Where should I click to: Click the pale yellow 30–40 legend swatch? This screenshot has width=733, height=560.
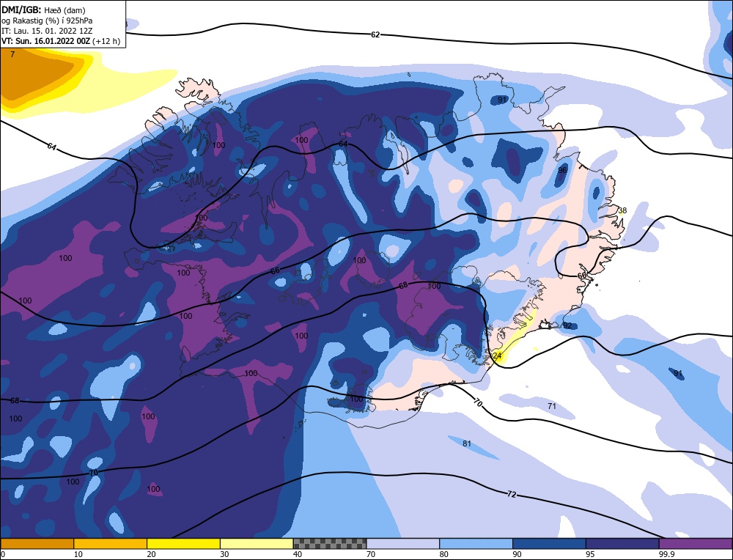pos(257,544)
